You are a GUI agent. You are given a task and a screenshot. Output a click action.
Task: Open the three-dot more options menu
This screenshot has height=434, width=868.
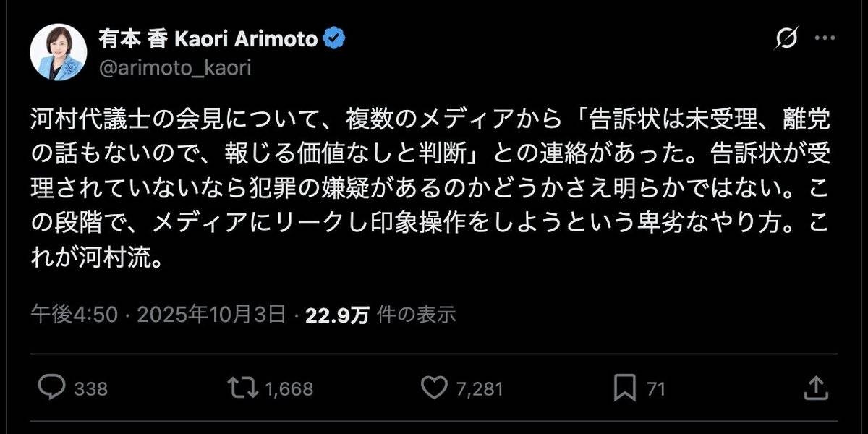click(825, 38)
